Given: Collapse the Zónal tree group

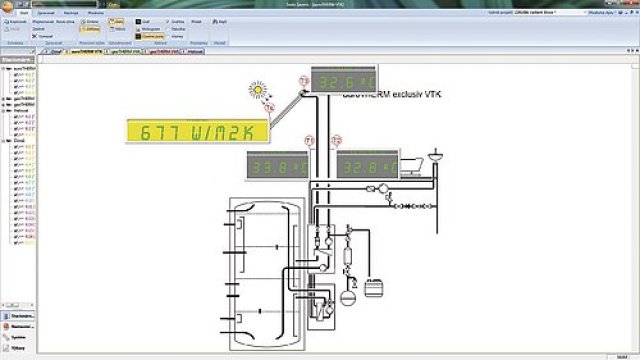Looking at the screenshot, I should 3,141.
